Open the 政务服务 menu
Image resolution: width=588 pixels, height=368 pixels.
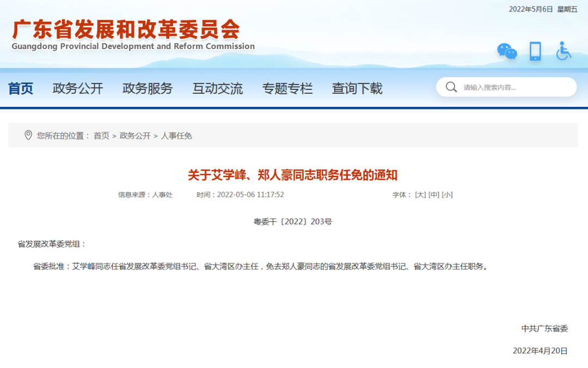pos(148,88)
